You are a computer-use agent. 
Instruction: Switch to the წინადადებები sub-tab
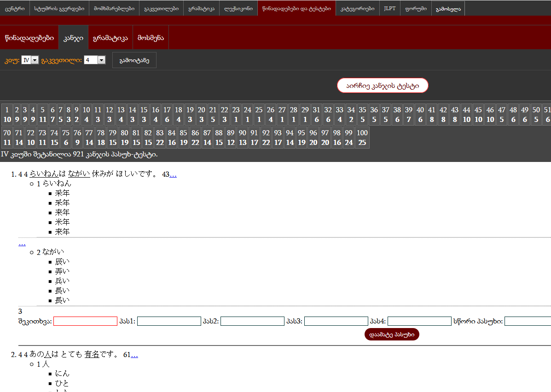pos(29,38)
